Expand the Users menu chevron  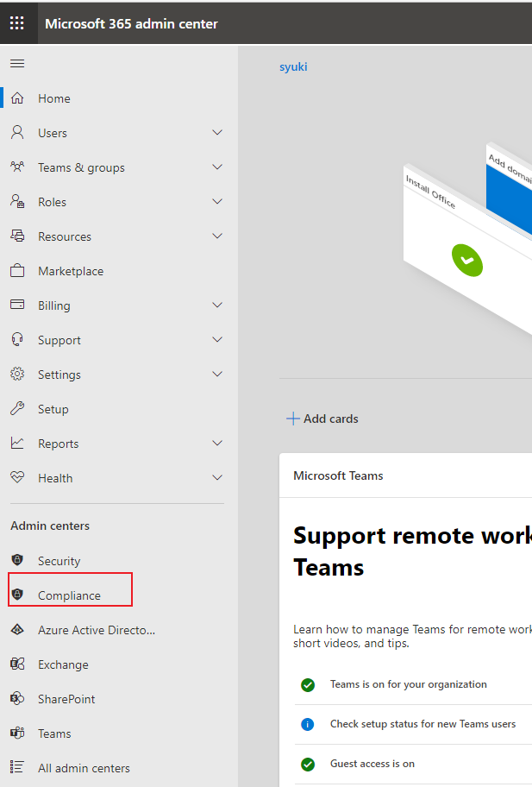coord(217,133)
